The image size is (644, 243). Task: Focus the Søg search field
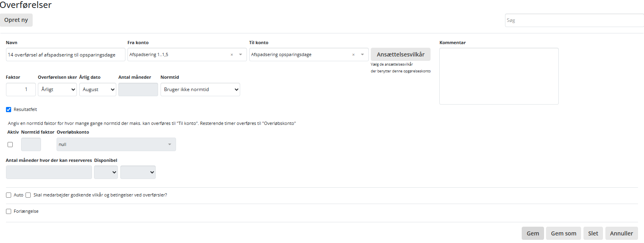tap(574, 20)
